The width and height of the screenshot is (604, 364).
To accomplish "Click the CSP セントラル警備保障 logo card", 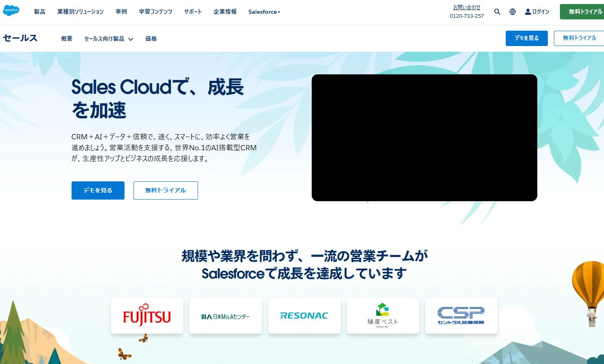I will click(461, 316).
